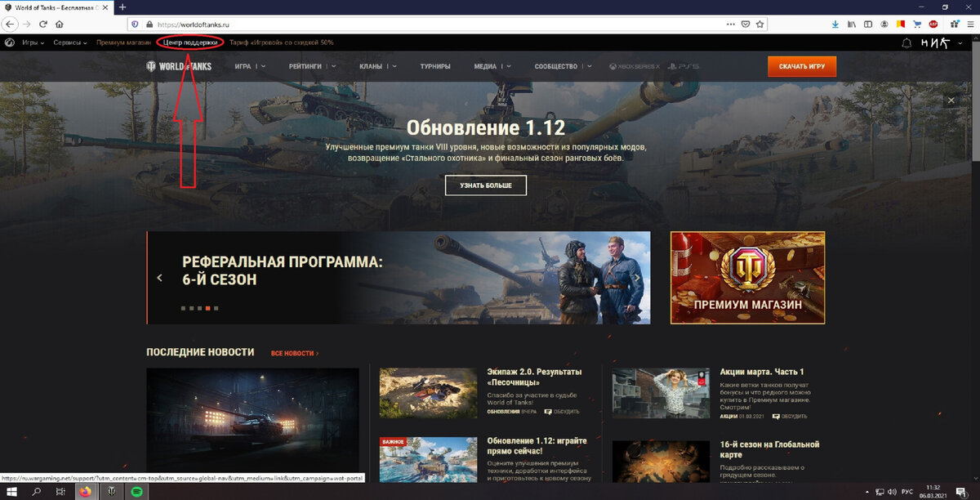980x500 pixels.
Task: Click the World of Tanks logo
Action: click(x=179, y=66)
